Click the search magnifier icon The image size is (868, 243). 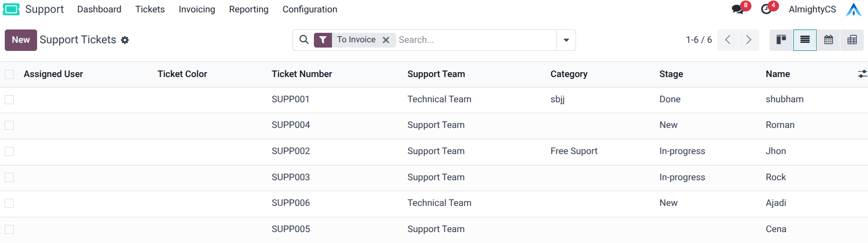304,39
